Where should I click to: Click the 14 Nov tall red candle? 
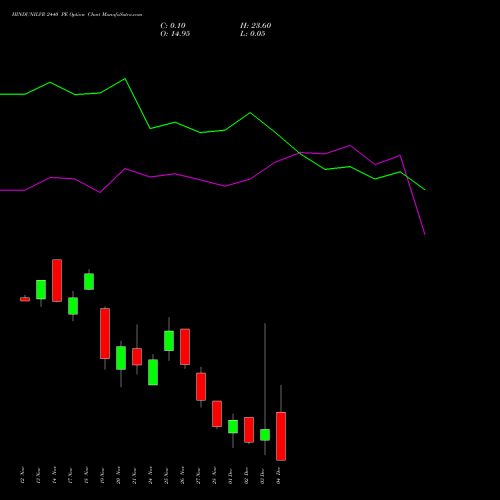coord(57,280)
